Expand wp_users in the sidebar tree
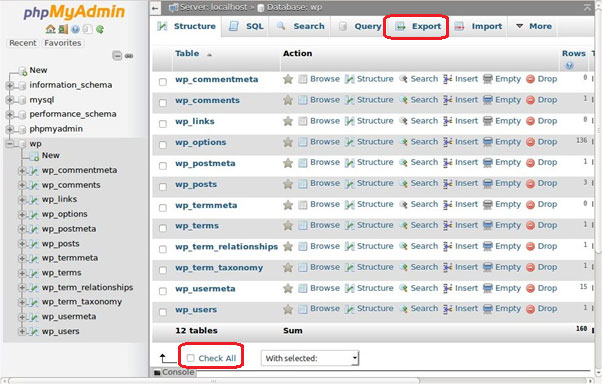The width and height of the screenshot is (602, 384). click(x=22, y=331)
